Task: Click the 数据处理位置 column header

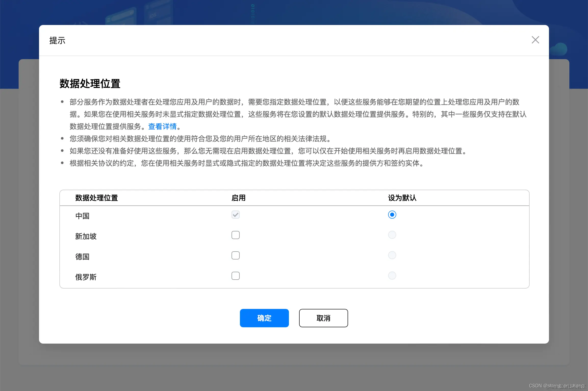Action: [x=96, y=198]
